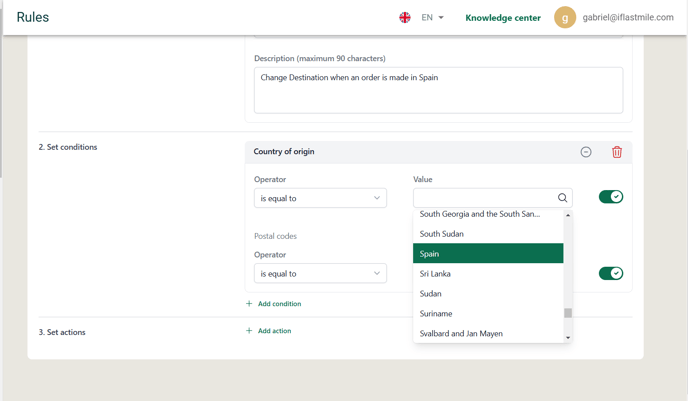The image size is (688, 401).
Task: Open Country of origin Operator dropdown
Action: (320, 198)
